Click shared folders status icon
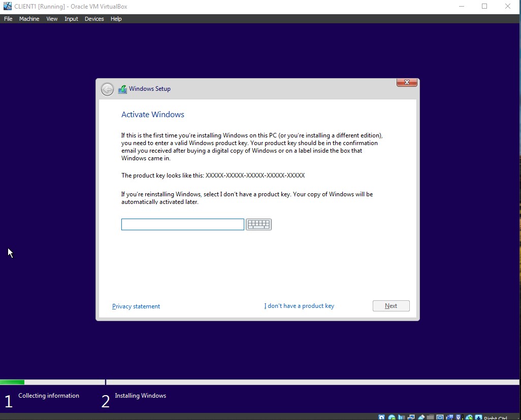Viewport: 521px width, 420px height. coord(430,417)
